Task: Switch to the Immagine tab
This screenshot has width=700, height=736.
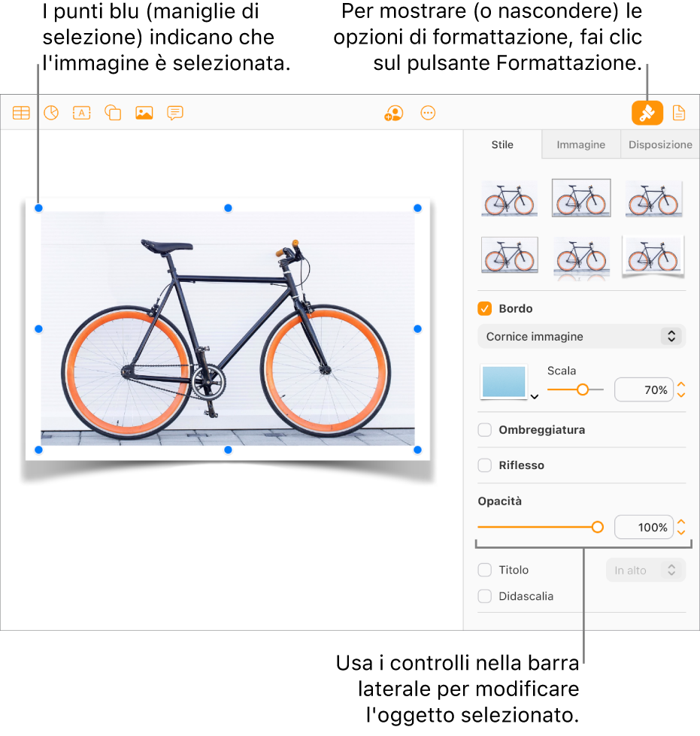Action: coord(580,145)
